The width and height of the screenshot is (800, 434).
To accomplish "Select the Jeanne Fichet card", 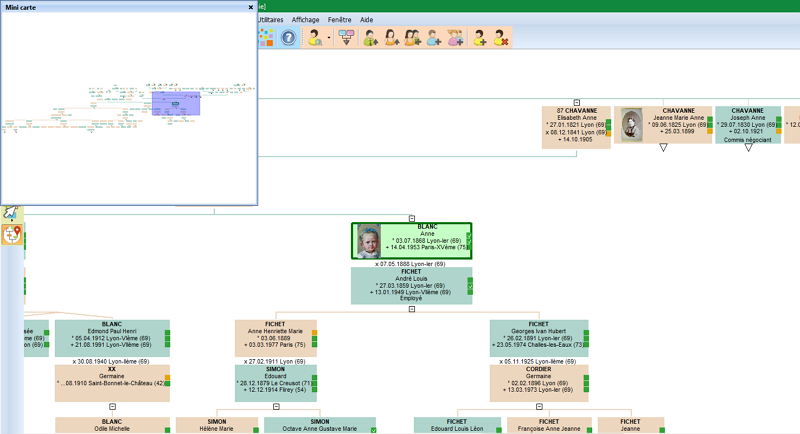I will 631,425.
